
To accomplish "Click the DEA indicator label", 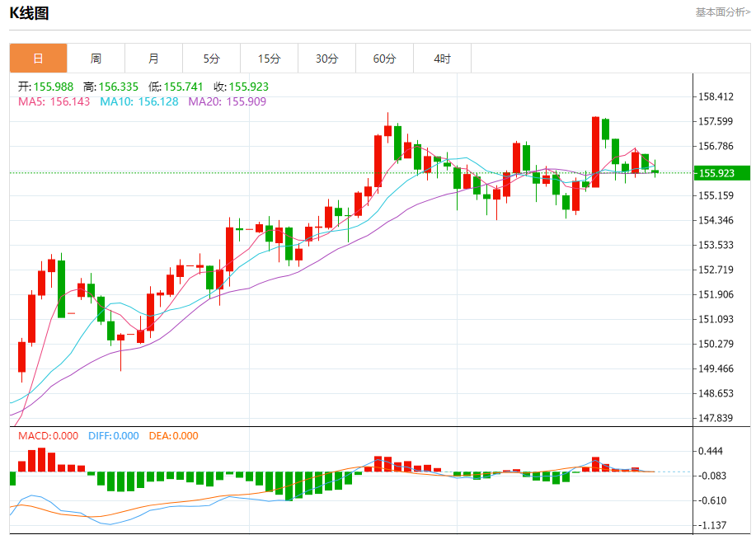I will [173, 436].
